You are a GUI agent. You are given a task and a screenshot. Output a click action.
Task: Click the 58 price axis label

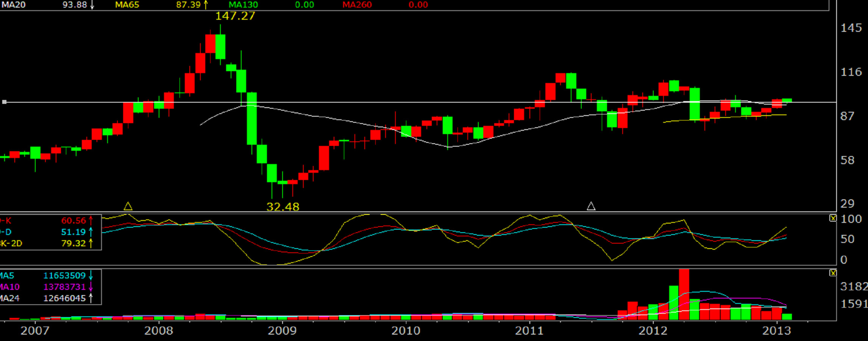(848, 160)
